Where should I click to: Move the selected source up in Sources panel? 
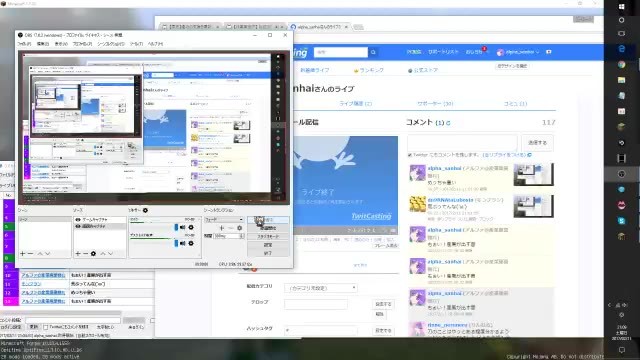tap(103, 253)
